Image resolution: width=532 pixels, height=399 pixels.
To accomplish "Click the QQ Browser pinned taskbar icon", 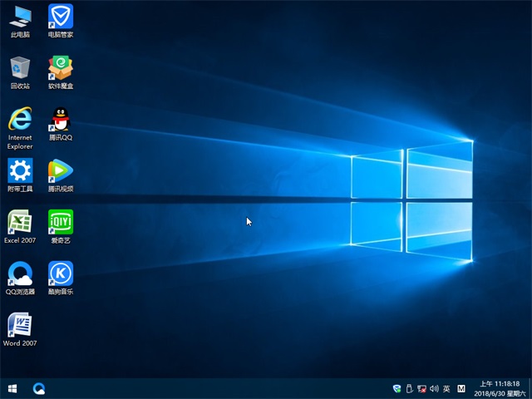I will click(39, 388).
